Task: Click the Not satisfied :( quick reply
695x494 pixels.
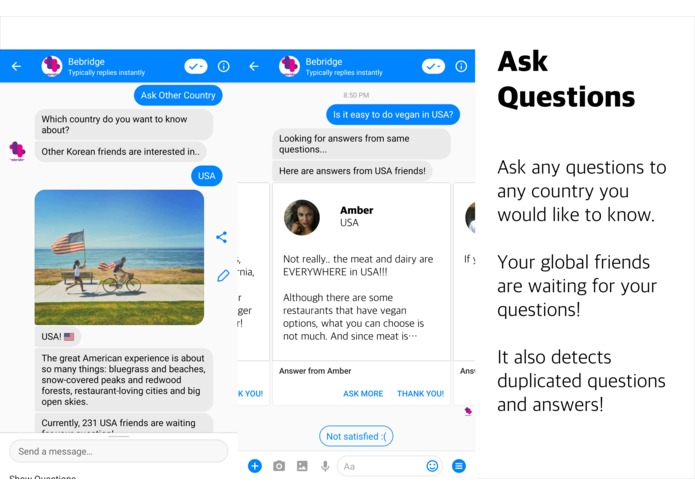Action: (x=356, y=436)
